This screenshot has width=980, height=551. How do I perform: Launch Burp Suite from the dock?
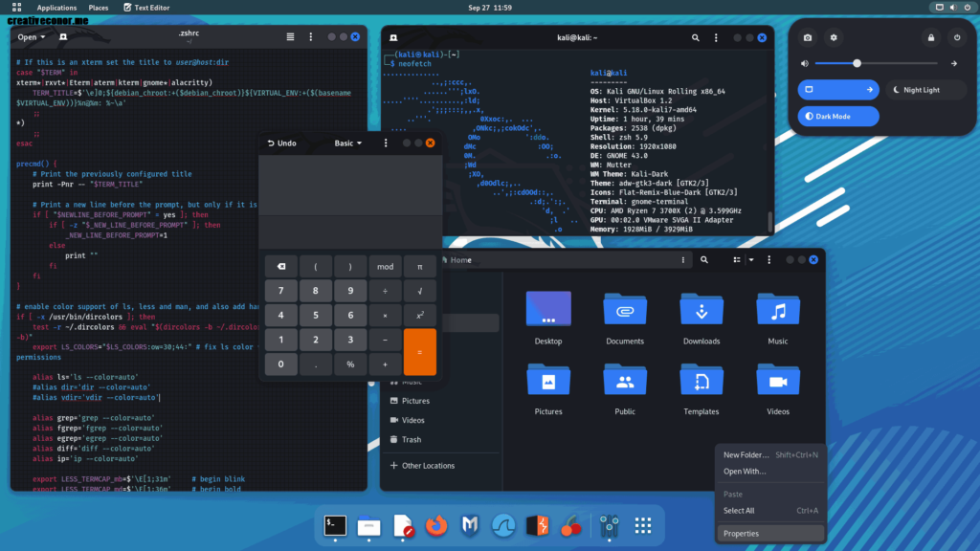tap(538, 525)
